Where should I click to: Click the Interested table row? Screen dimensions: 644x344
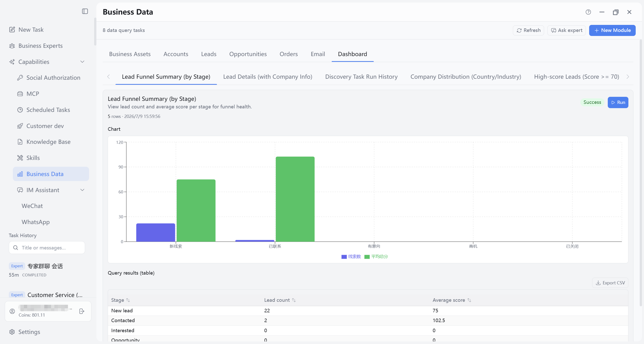368,331
